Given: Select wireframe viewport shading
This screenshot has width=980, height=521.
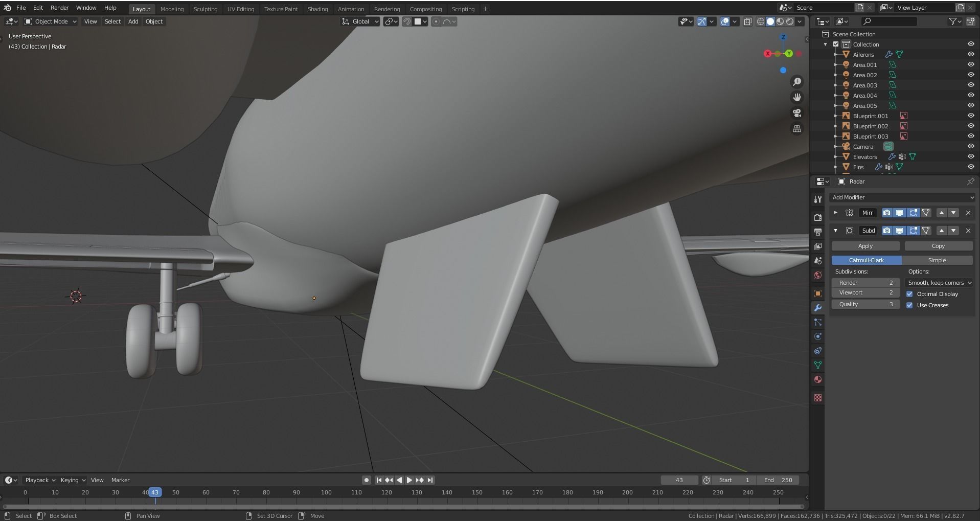Looking at the screenshot, I should coord(761,21).
